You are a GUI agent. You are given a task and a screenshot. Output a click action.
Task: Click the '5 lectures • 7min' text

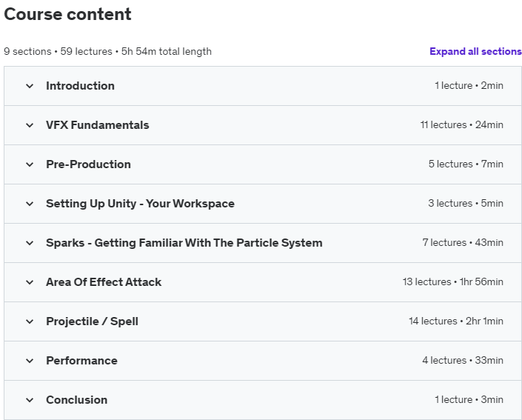pyautogui.click(x=466, y=164)
